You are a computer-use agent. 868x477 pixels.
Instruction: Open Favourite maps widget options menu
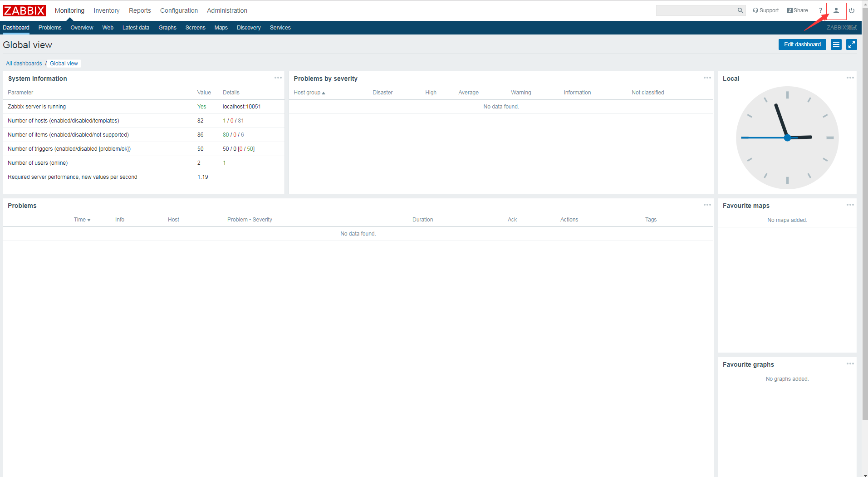coord(850,205)
